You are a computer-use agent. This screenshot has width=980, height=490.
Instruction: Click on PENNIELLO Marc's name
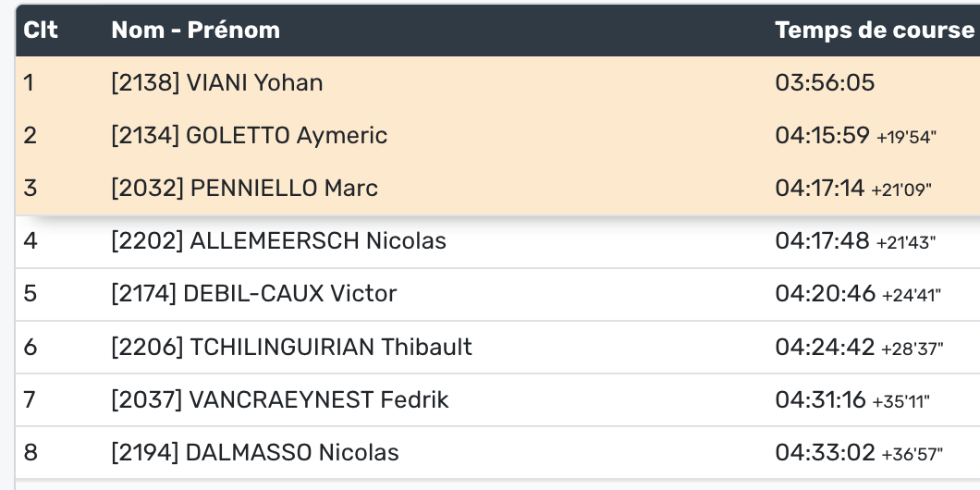coord(244,189)
